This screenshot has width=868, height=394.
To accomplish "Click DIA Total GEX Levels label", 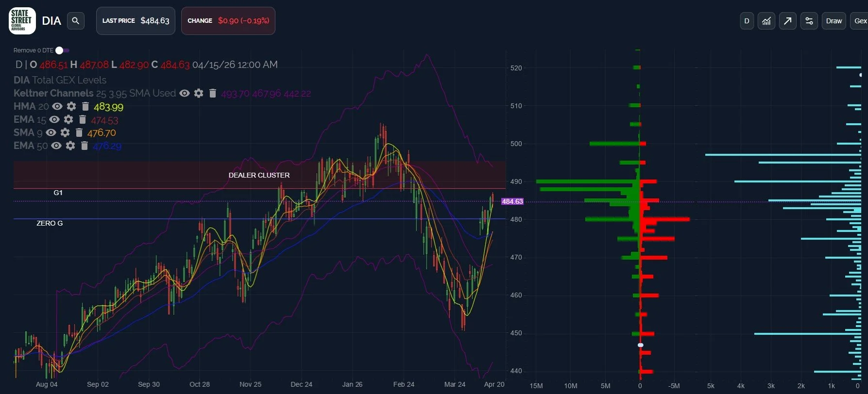I will (60, 80).
